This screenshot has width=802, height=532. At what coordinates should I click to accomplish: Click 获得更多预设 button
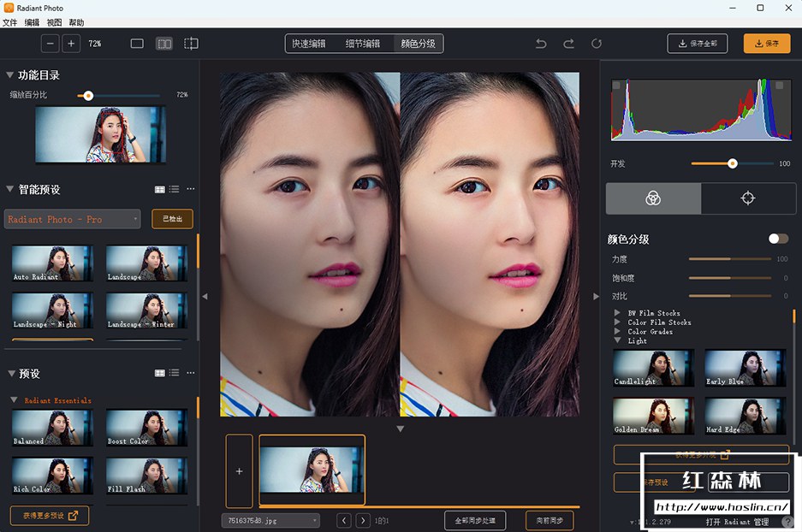pyautogui.click(x=50, y=516)
